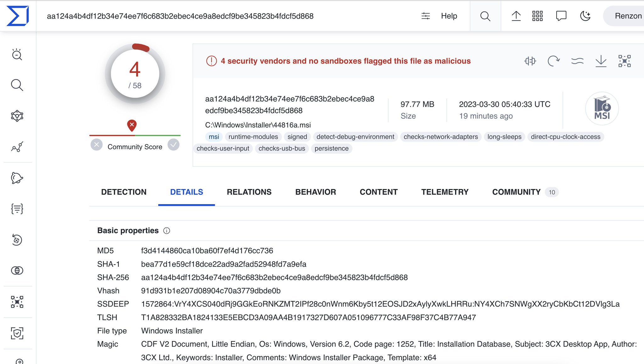Click the long-sleeps tag
The image size is (644, 364).
[x=504, y=137]
